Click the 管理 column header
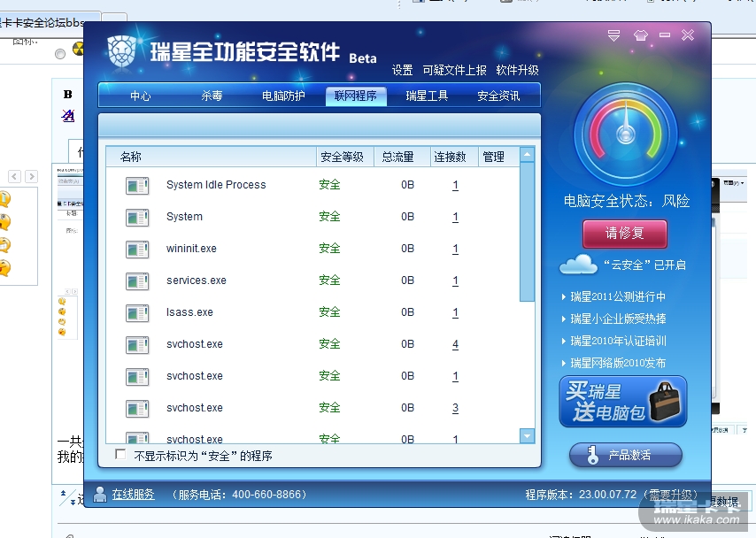Screen dimensions: 756x538 (499, 157)
